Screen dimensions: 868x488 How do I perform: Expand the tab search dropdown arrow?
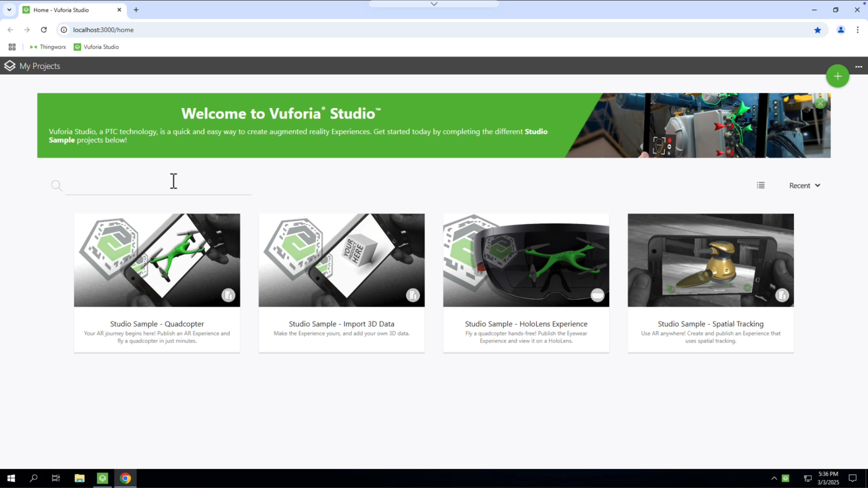point(9,10)
